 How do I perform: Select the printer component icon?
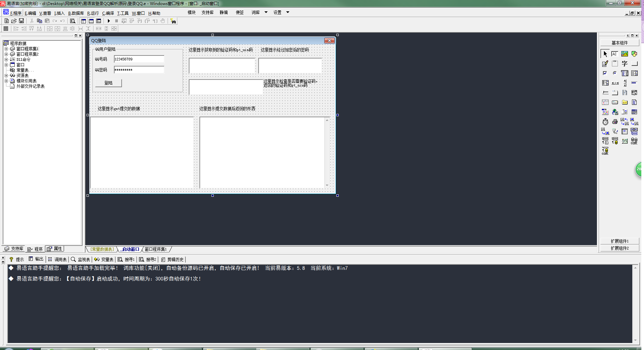point(615,122)
